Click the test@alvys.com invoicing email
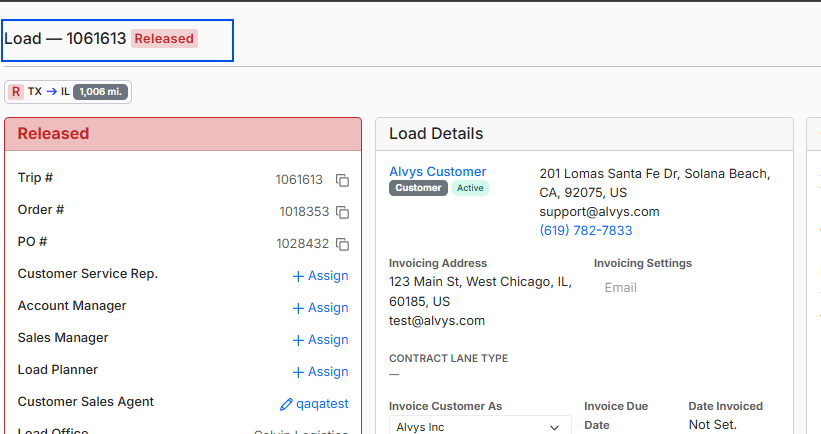 pyautogui.click(x=437, y=320)
